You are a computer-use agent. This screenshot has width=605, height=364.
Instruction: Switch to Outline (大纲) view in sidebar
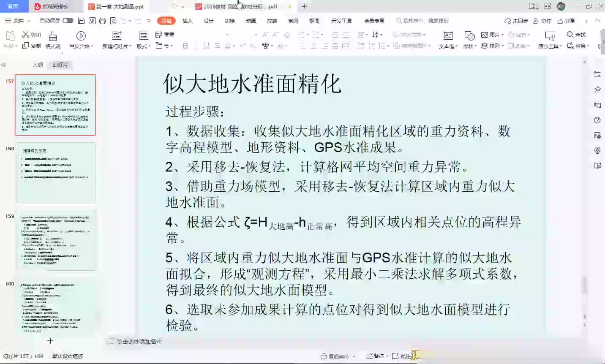[x=38, y=65]
